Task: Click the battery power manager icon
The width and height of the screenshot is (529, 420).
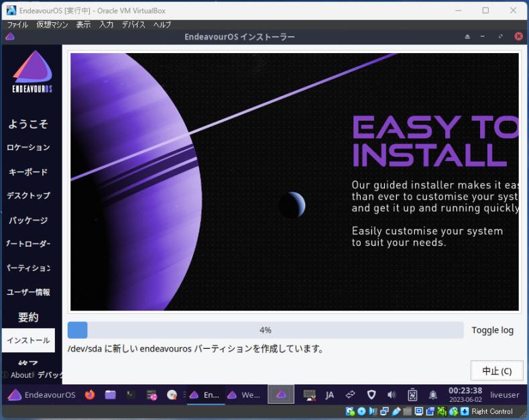Action: click(412, 395)
